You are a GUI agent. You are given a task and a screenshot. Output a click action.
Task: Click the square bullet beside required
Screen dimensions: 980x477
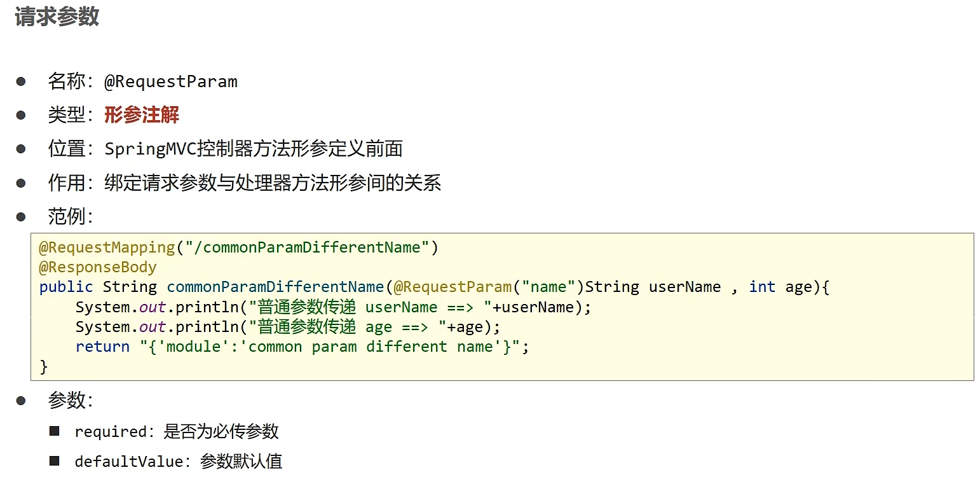click(x=55, y=431)
